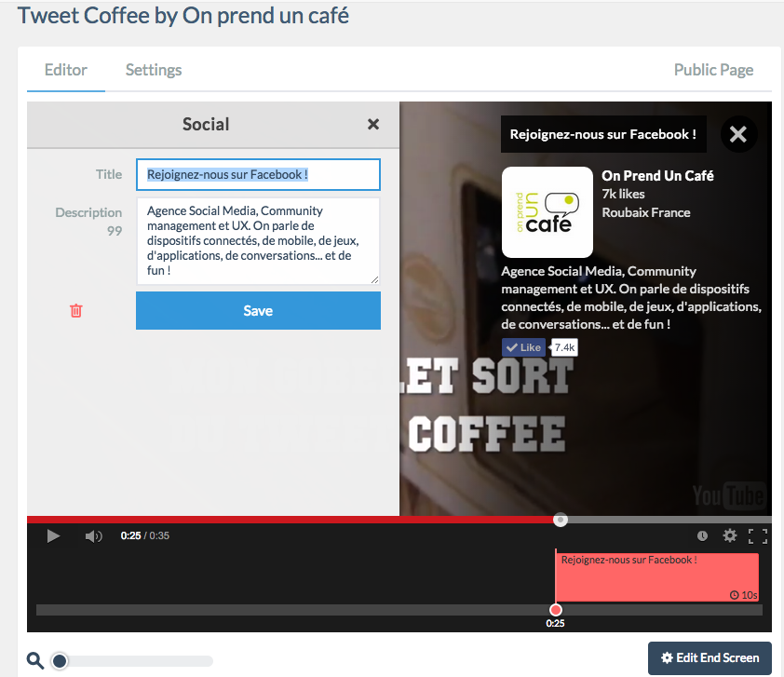Click the red trash delete icon
The height and width of the screenshot is (677, 784).
pos(76,311)
